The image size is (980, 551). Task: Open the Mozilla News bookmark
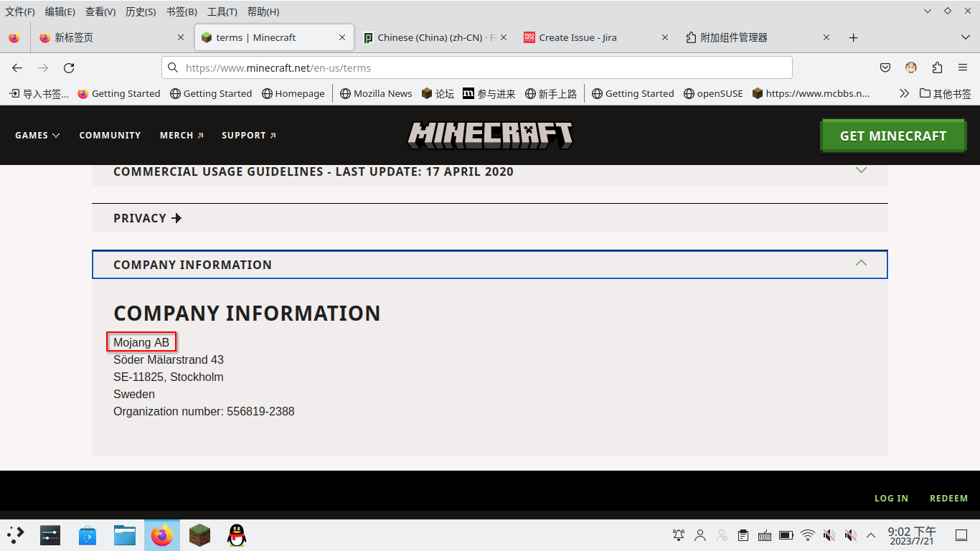coord(376,93)
